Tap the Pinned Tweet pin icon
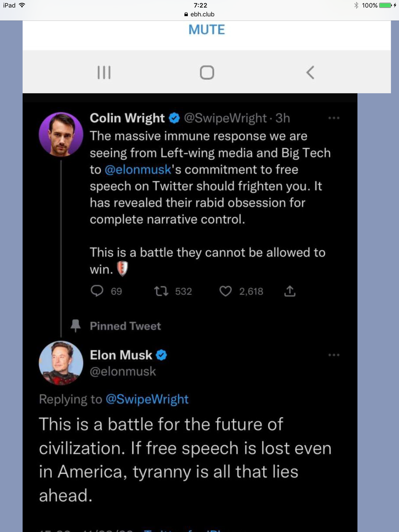Image resolution: width=399 pixels, height=532 pixels. [75, 326]
